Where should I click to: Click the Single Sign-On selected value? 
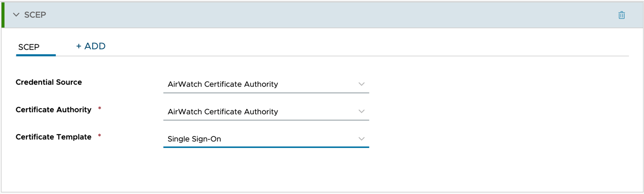[194, 139]
